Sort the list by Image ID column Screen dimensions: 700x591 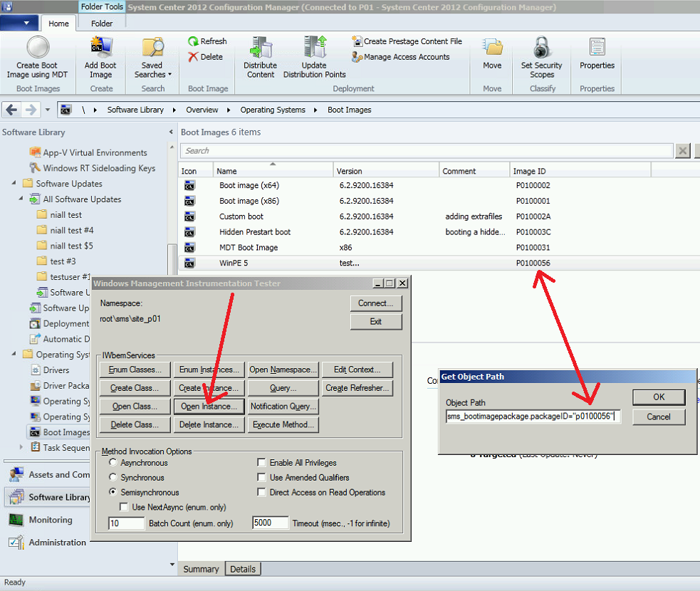tap(580, 171)
